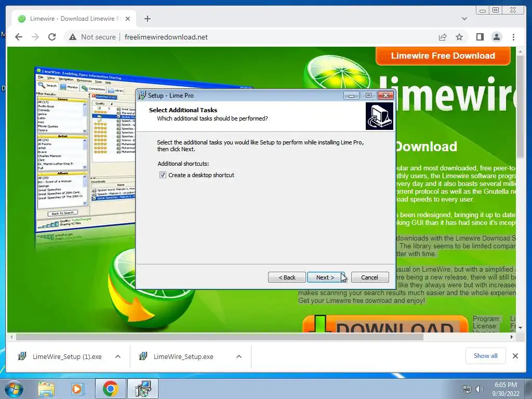
Task: Open Windows Media Player from taskbar
Action: tap(77, 389)
